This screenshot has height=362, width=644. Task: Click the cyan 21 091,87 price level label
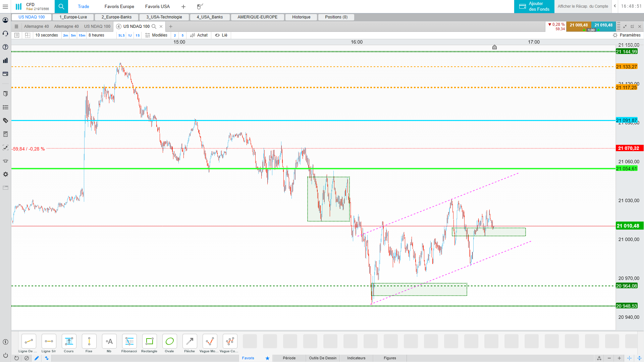626,120
